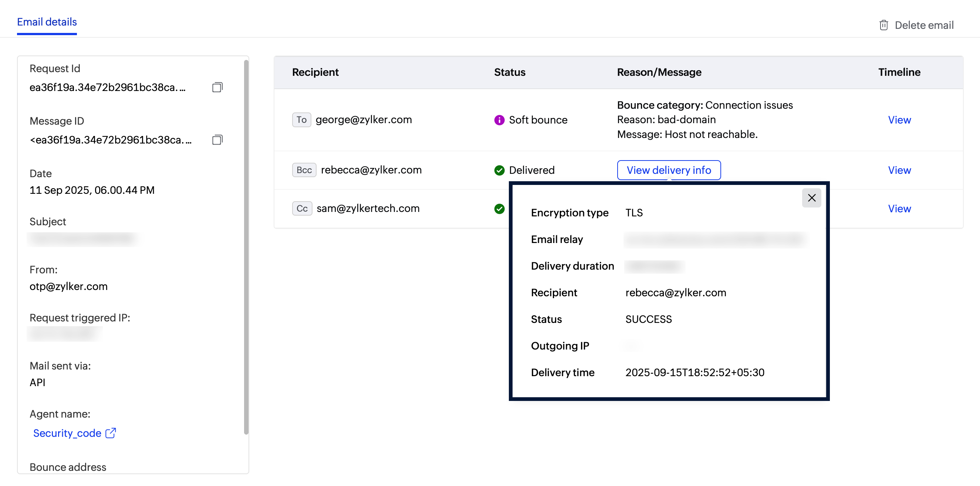Open the Security_code agent link
This screenshot has height=486, width=980.
click(67, 433)
